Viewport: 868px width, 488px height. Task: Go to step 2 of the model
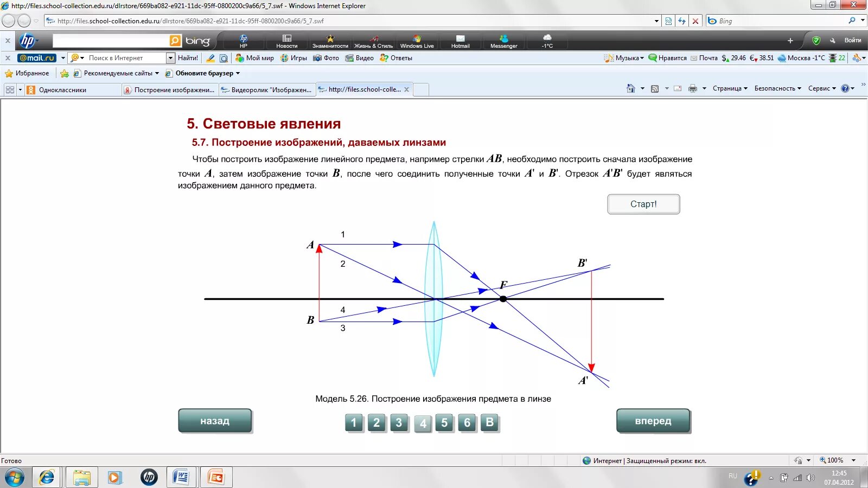point(376,423)
